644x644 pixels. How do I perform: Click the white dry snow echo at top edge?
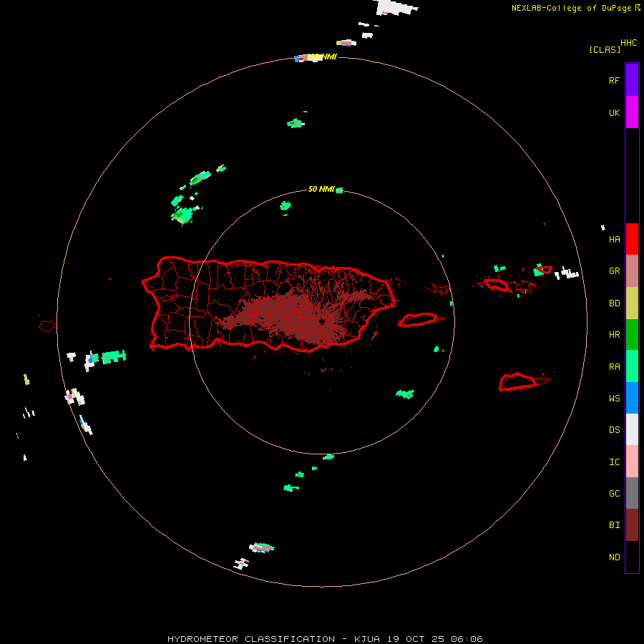[396, 7]
